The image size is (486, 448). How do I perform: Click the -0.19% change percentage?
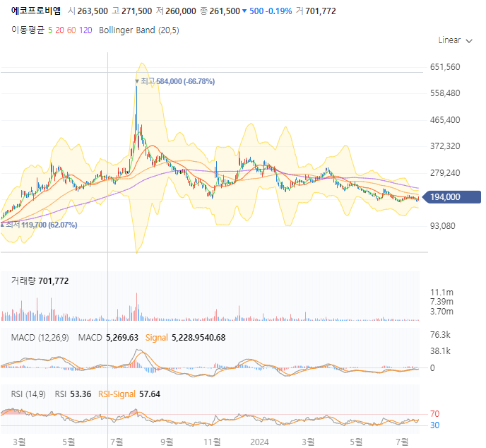click(278, 11)
